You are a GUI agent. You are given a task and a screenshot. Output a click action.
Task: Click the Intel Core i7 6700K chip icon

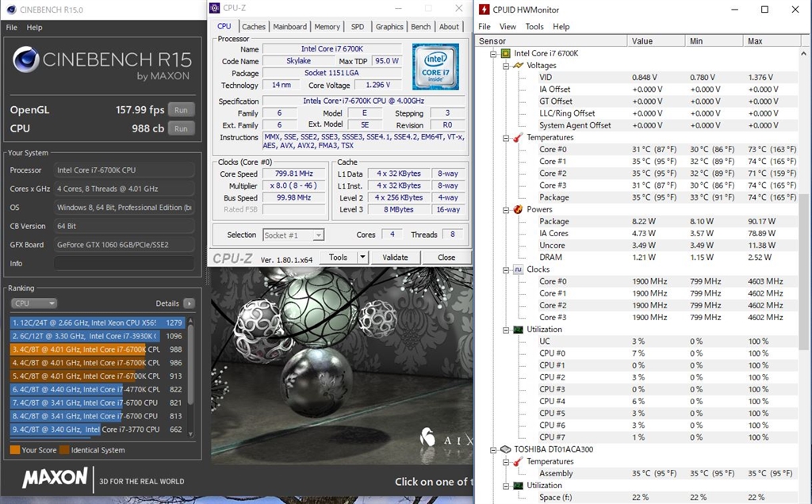(x=506, y=53)
